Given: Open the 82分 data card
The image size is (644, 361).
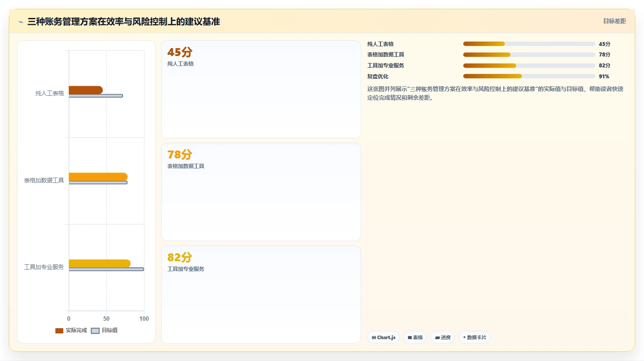Looking at the screenshot, I should coord(261,294).
